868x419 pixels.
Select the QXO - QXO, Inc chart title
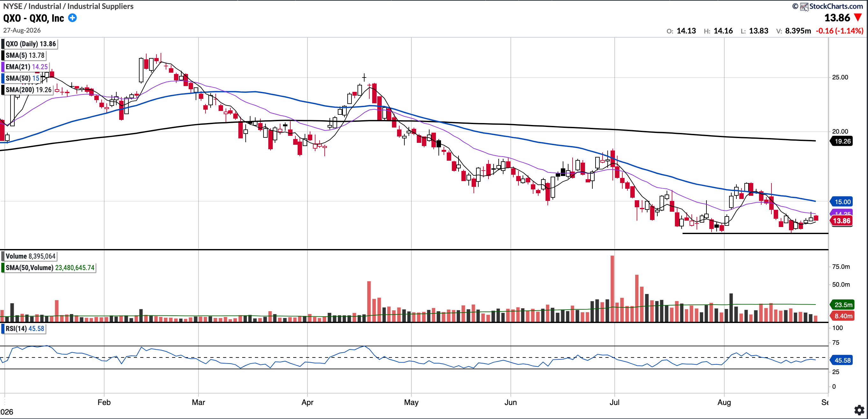point(33,18)
